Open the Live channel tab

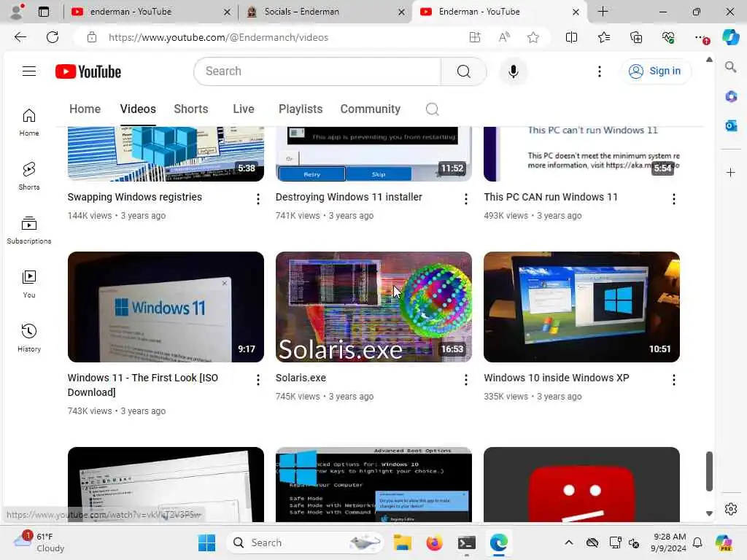(244, 109)
